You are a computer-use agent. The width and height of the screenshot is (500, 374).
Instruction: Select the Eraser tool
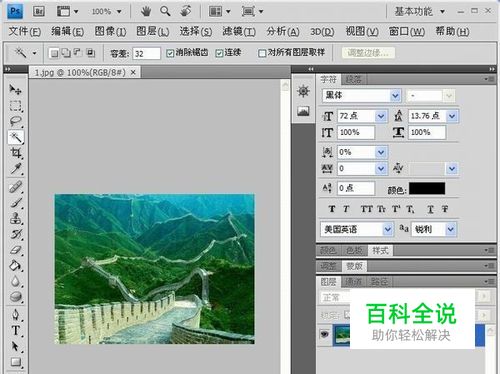[x=15, y=250]
